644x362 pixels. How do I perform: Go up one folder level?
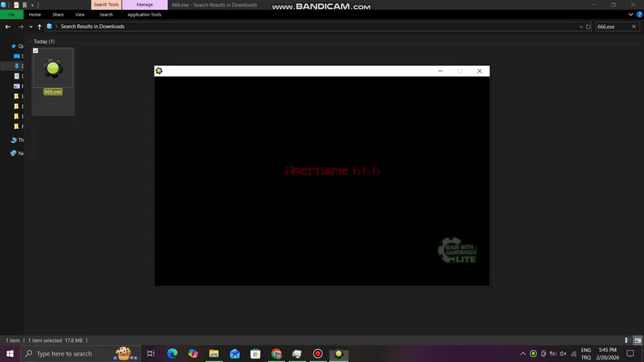coord(39,26)
